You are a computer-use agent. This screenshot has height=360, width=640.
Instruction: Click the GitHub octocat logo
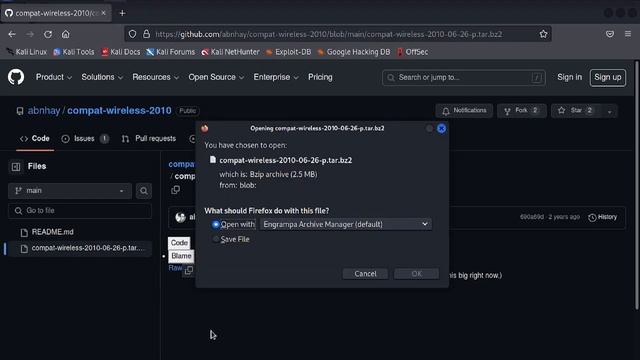pos(16,77)
